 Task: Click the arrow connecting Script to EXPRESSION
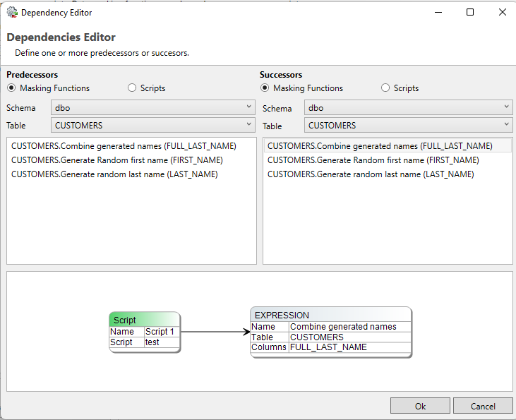tap(215, 332)
